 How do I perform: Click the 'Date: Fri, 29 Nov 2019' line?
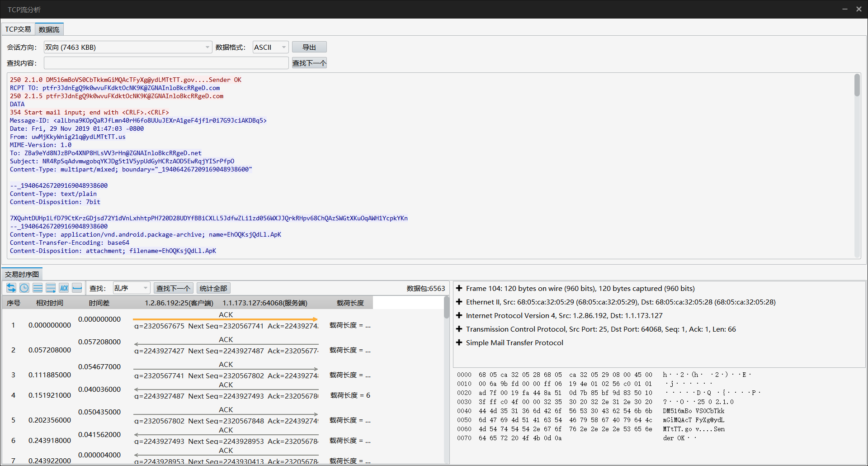(77, 129)
